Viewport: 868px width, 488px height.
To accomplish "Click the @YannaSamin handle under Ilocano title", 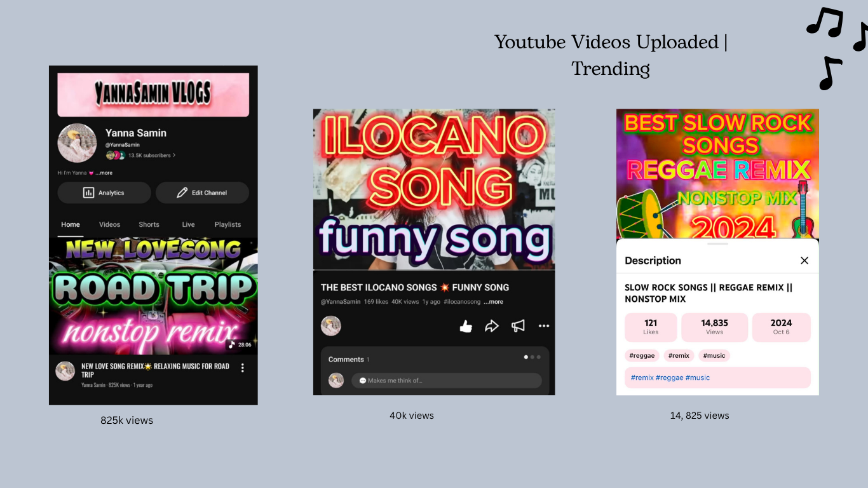I will point(341,302).
